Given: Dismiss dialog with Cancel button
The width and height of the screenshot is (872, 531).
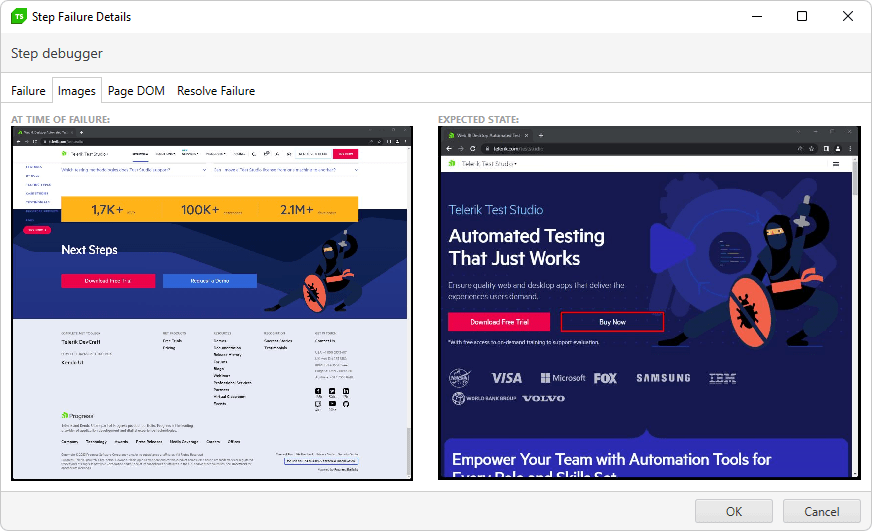Looking at the screenshot, I should (x=821, y=511).
